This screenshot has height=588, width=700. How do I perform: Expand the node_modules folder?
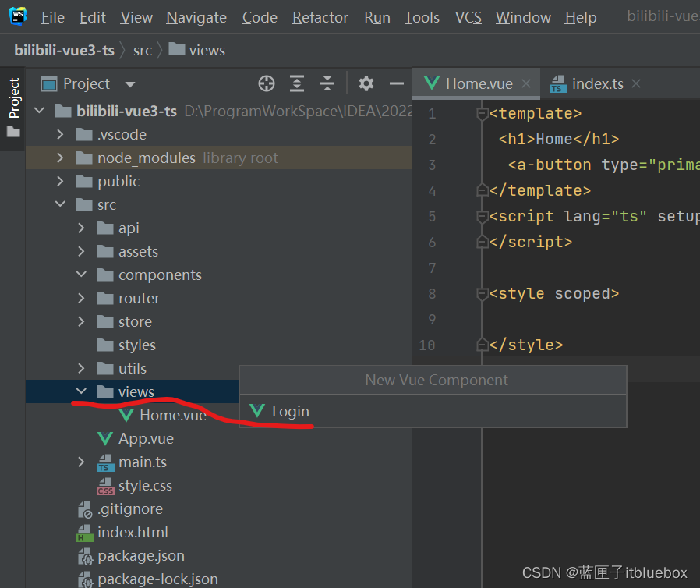click(x=60, y=158)
